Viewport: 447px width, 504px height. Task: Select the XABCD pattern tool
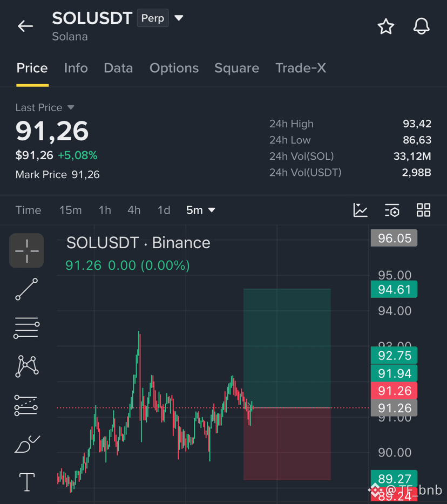coord(26,366)
